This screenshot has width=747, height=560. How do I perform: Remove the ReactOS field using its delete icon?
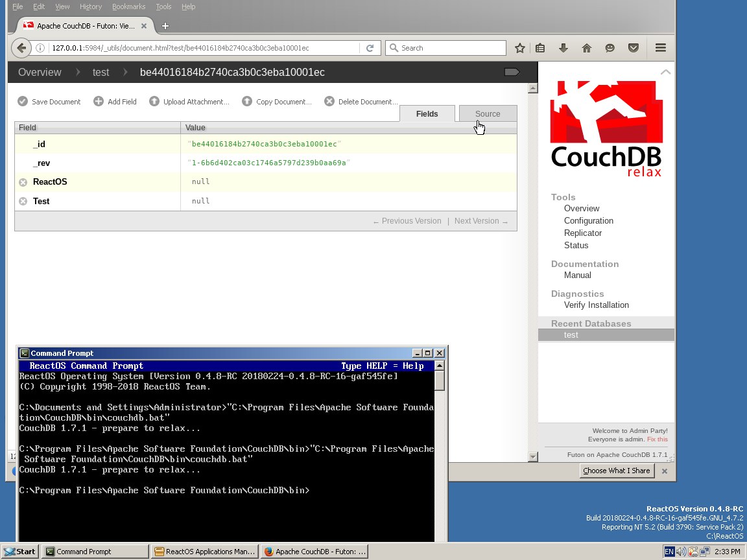[x=23, y=182]
